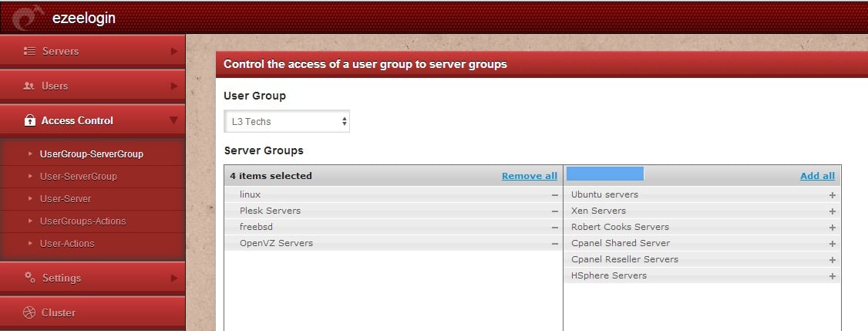Select UserGroups-Actions submenu item
Screen dimensions: 868x331
(x=83, y=221)
